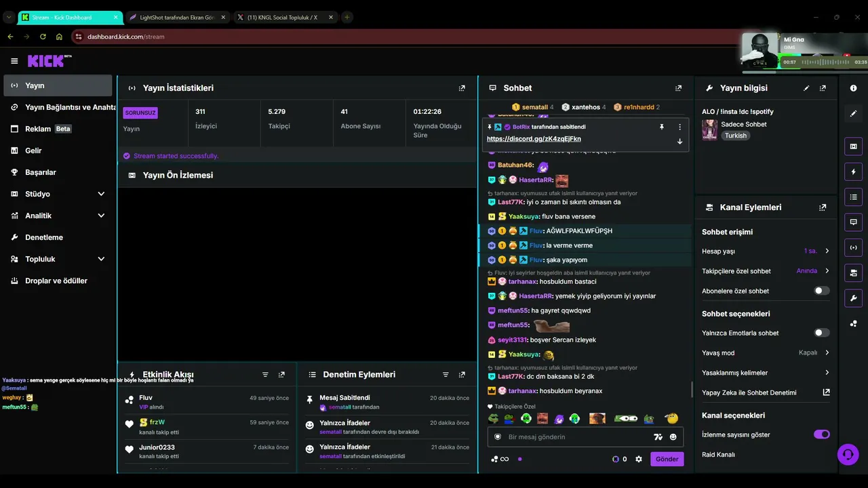Pop out the Sohbet chat panel
This screenshot has width=868, height=488.
click(678, 88)
